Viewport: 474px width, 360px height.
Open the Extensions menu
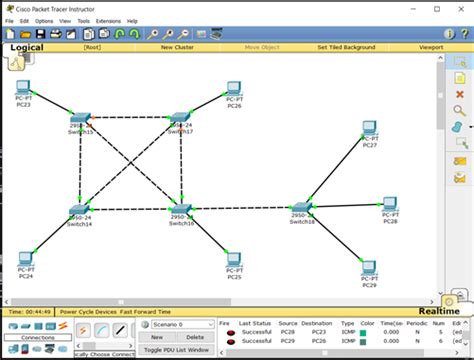pos(108,21)
